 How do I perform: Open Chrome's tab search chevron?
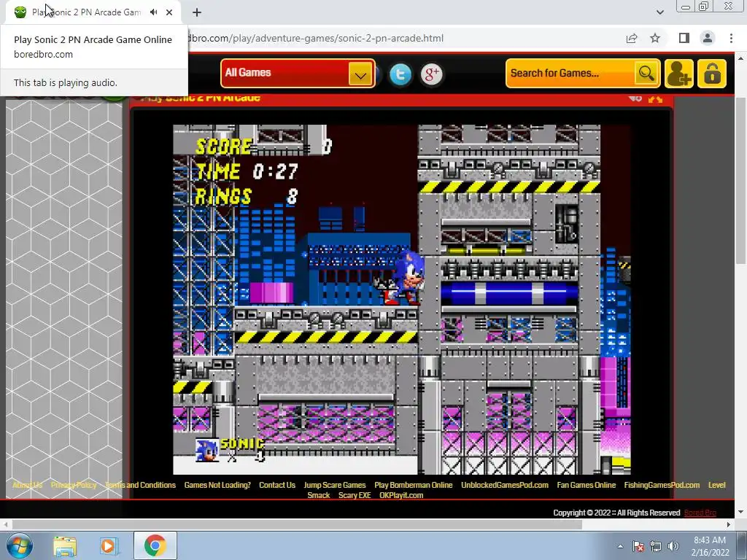pyautogui.click(x=660, y=12)
